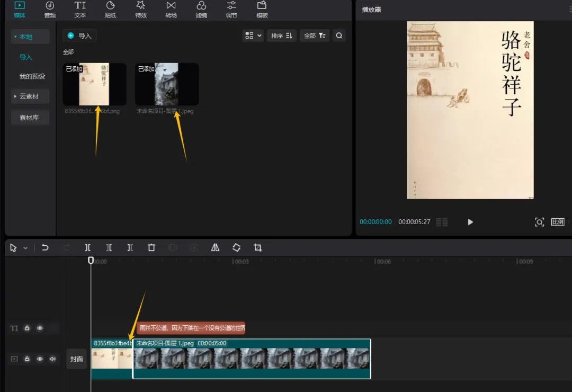This screenshot has height=392, width=572.
Task: Open the 特效 effects panel
Action: [140, 10]
